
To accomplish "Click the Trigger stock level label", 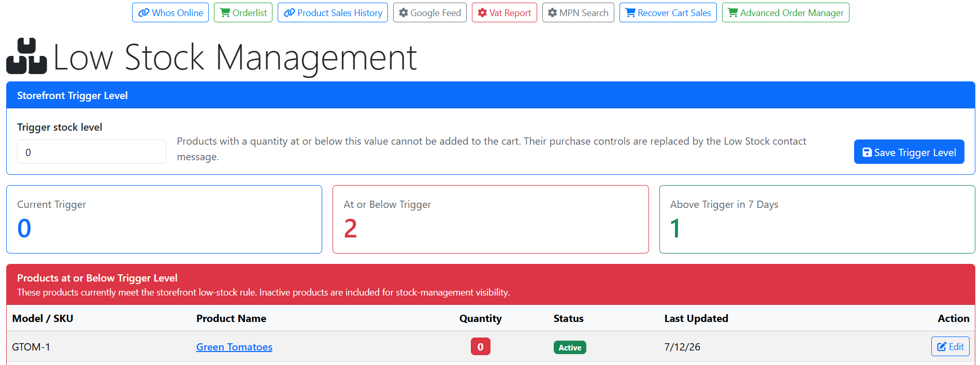I will coord(60,127).
